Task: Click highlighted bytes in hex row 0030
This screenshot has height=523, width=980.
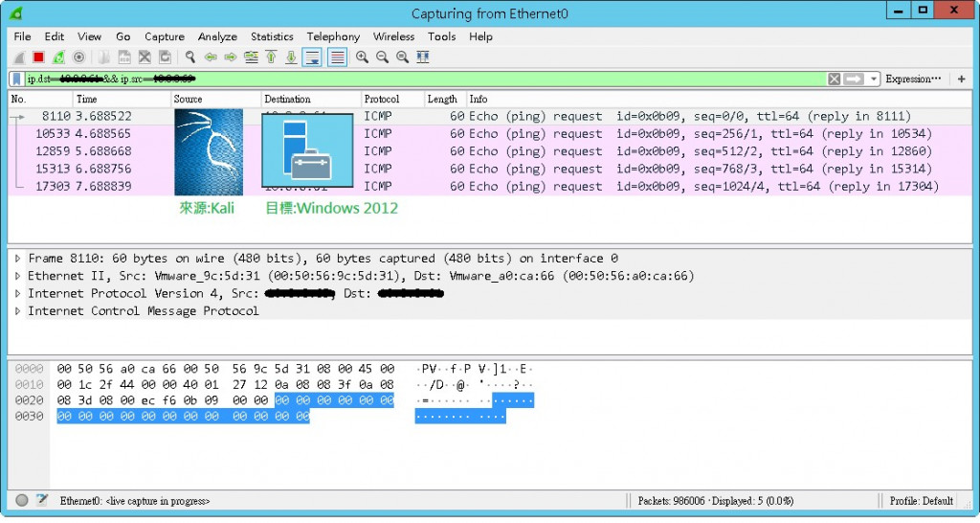Action: point(183,417)
